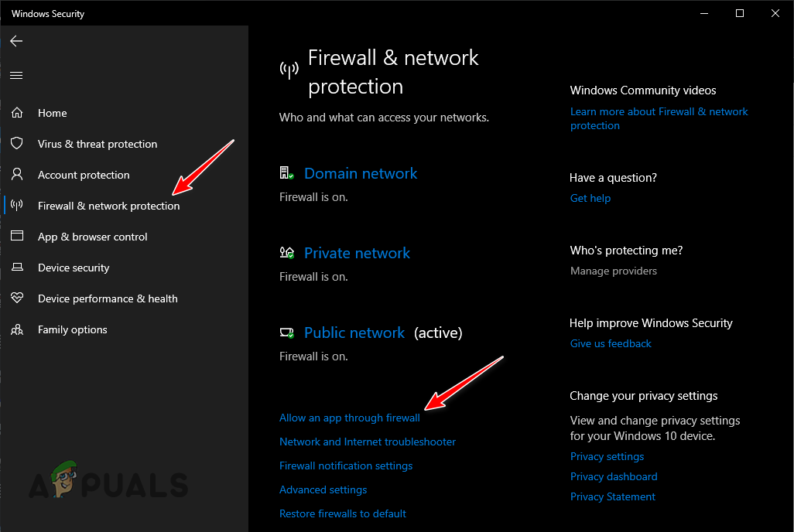Screen dimensions: 794x532
Task: Open Firewall & network protection in sidebar
Action: point(108,206)
